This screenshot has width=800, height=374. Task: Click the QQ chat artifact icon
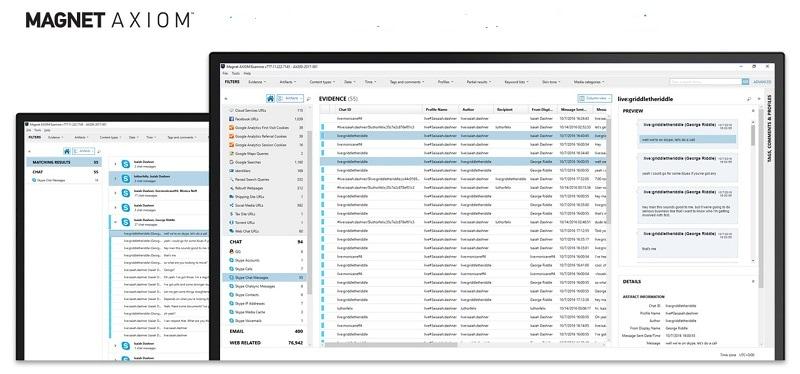[x=231, y=252]
